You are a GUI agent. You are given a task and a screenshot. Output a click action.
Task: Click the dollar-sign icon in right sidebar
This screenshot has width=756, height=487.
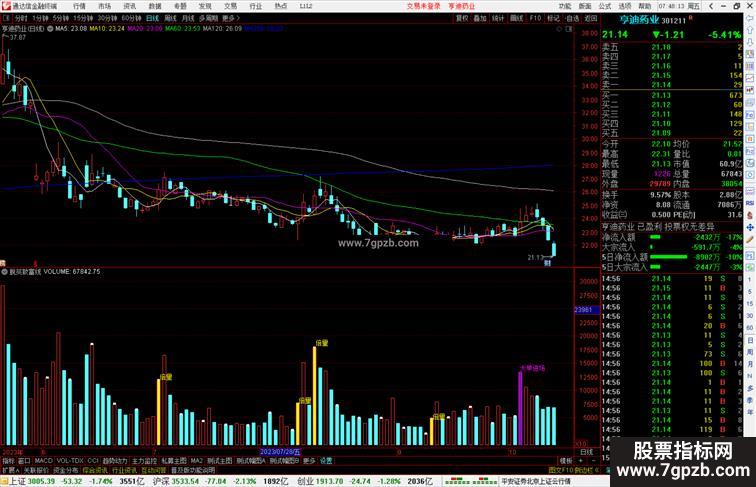pos(750,215)
